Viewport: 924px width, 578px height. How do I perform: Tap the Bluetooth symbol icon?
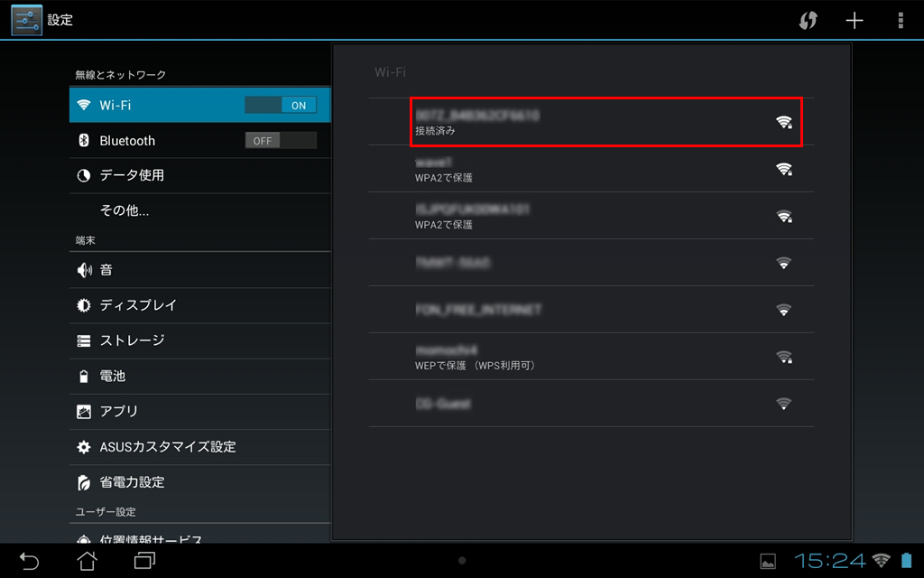(x=84, y=140)
